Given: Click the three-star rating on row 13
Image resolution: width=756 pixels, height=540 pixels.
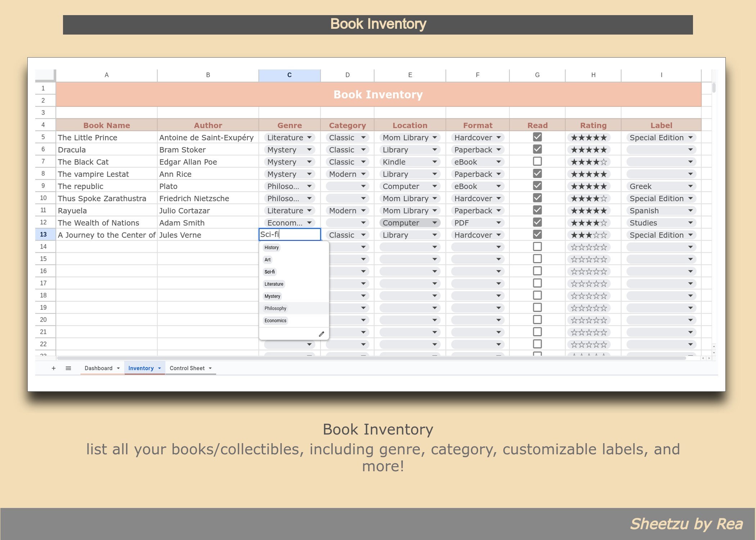Looking at the screenshot, I should coord(589,235).
